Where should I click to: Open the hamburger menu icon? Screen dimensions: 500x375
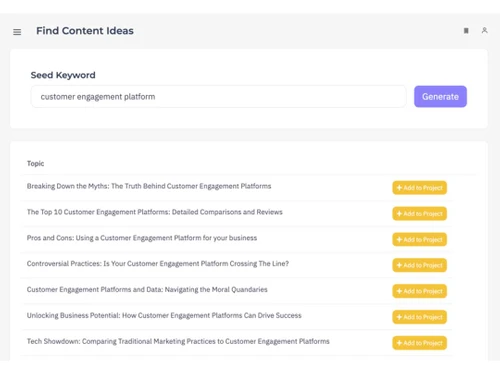(x=17, y=32)
